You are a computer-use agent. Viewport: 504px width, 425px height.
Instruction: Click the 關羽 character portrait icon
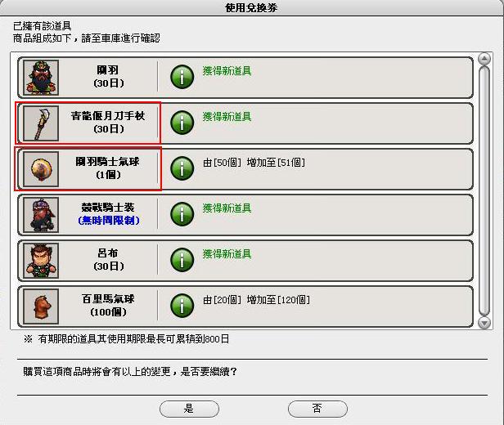coord(41,78)
